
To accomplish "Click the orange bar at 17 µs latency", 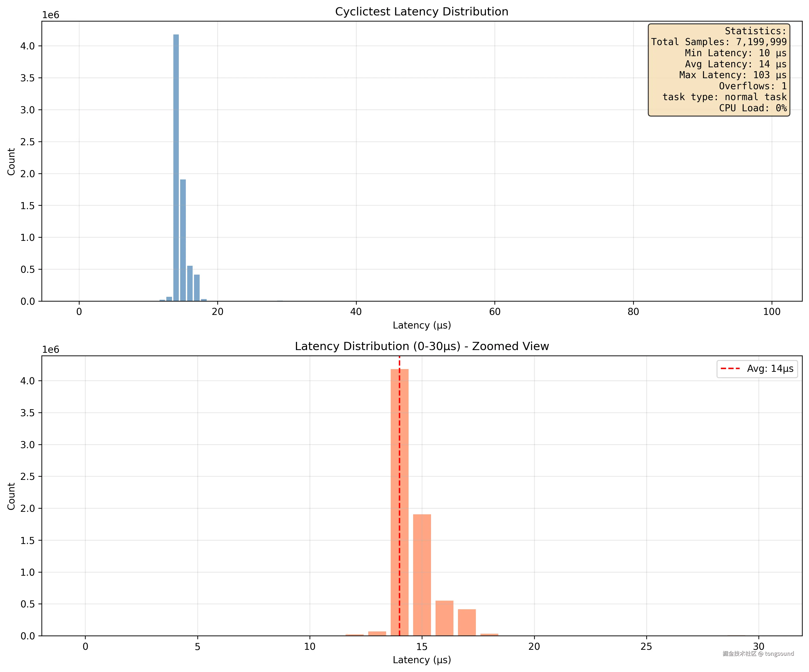I will coord(467,622).
